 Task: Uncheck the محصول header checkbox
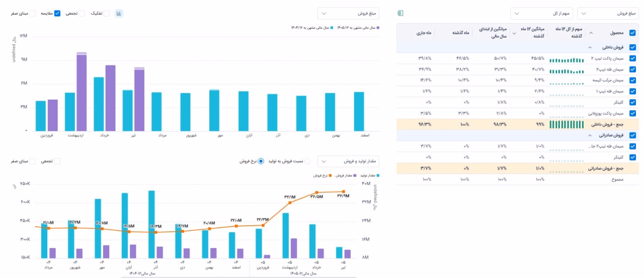pyautogui.click(x=632, y=33)
